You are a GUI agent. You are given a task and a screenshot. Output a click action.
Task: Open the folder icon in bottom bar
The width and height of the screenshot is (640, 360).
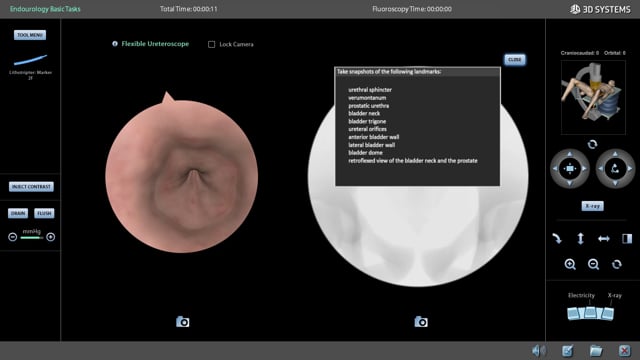(596, 351)
